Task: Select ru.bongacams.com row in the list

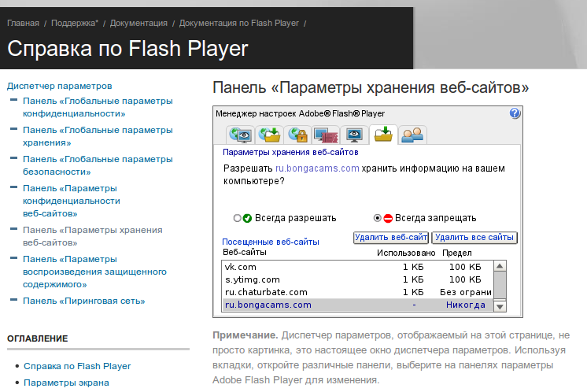Action: 357,305
